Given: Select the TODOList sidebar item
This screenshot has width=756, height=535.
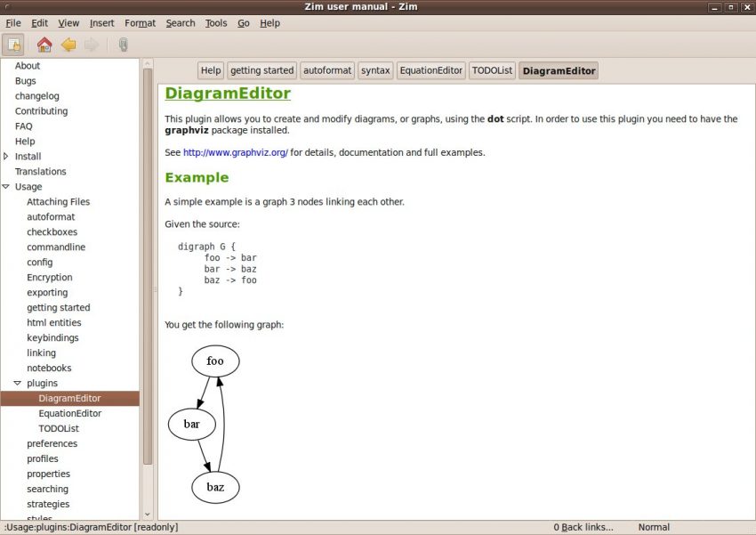Looking at the screenshot, I should 59,428.
